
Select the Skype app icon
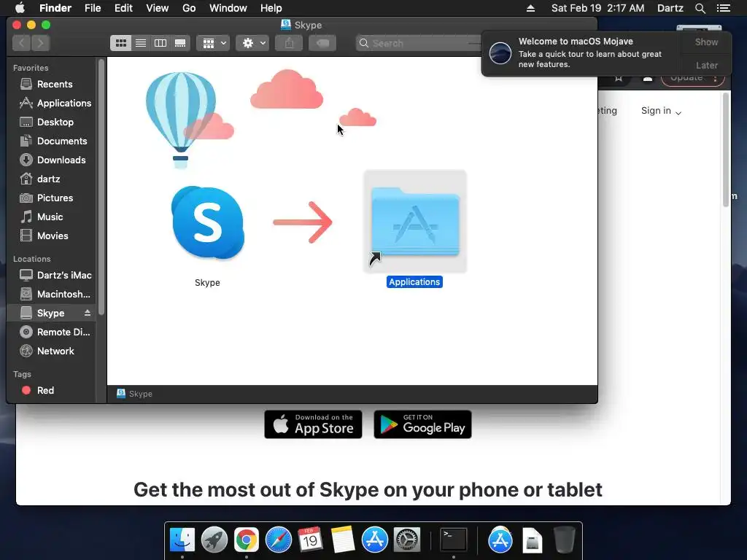click(x=208, y=223)
